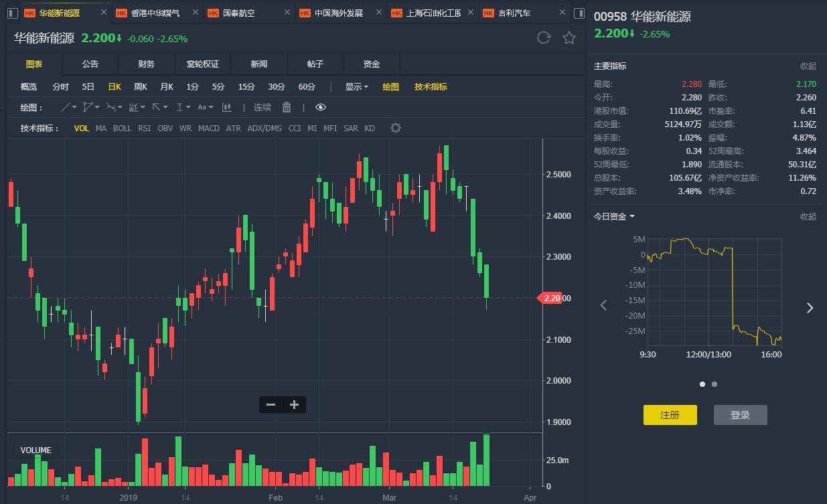The width and height of the screenshot is (827, 504).
Task: Zoom in the chart with plus button
Action: [294, 404]
